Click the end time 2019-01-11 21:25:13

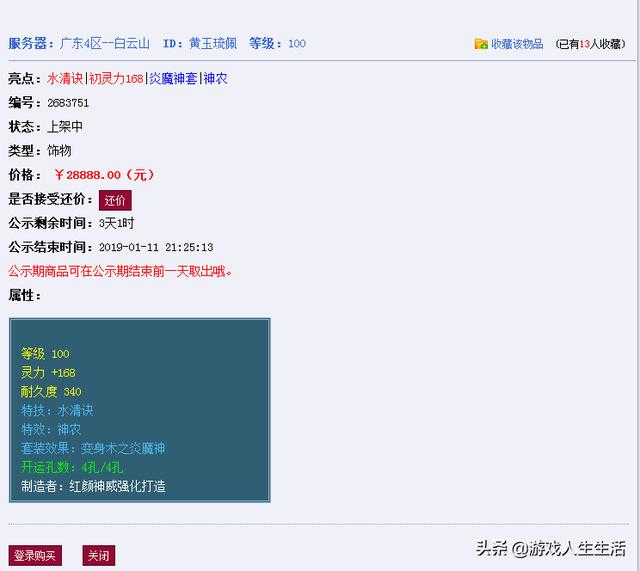tap(155, 247)
